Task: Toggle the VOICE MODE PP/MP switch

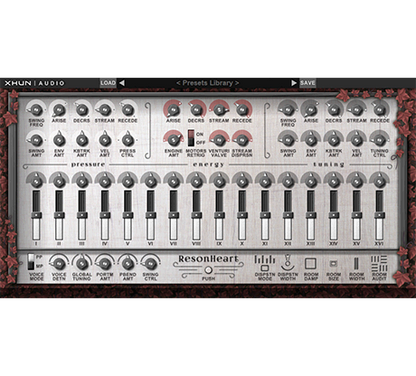Action: (x=31, y=262)
